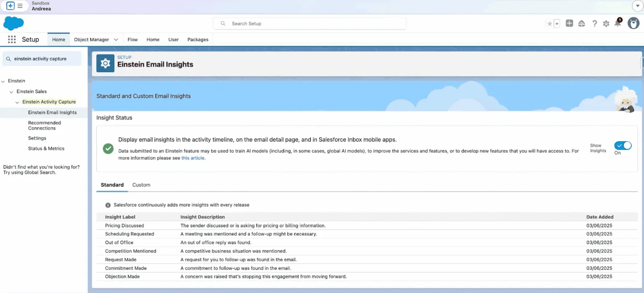Open Status & Metrics in sidebar
644x293 pixels.
tap(46, 149)
